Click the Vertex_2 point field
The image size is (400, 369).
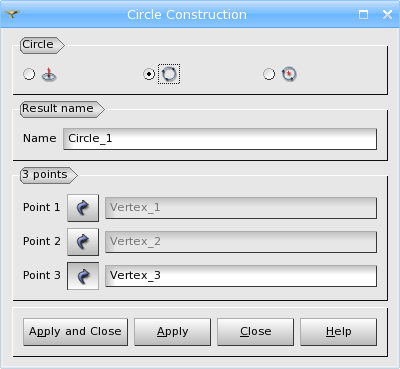coord(241,242)
